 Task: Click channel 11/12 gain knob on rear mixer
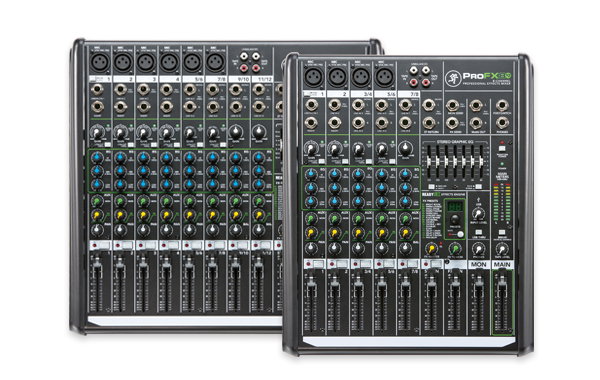(259, 132)
